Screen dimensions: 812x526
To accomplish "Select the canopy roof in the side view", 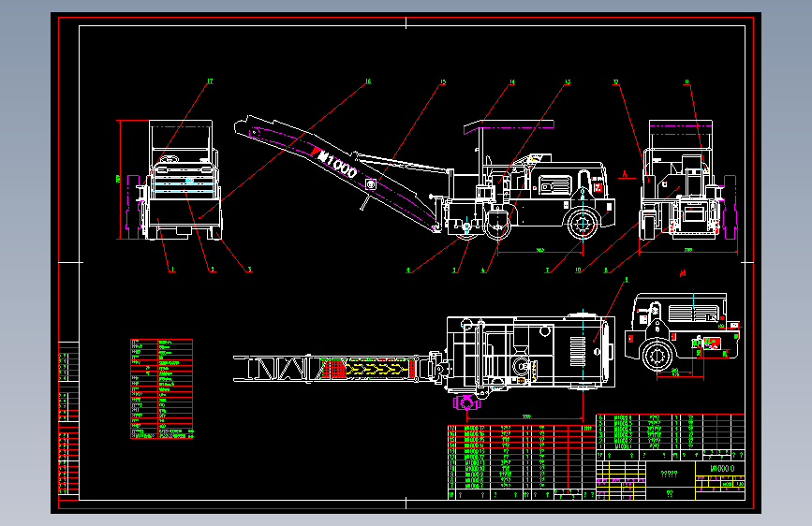I will (x=509, y=125).
